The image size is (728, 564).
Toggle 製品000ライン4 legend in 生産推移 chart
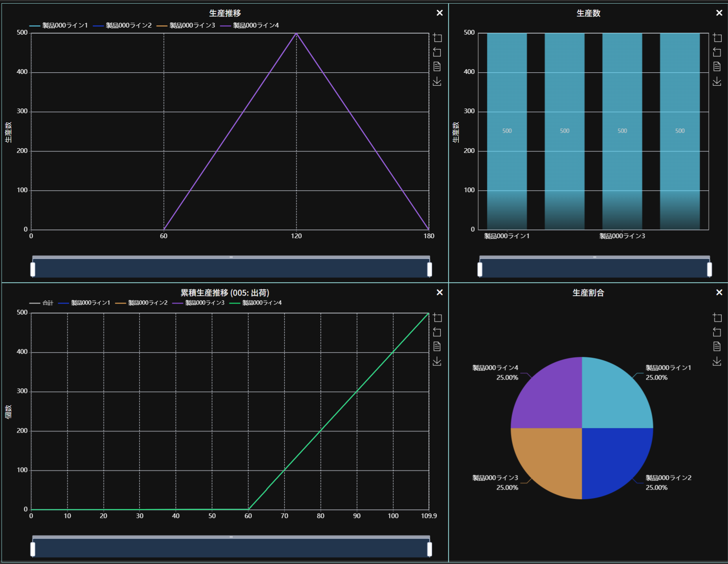click(249, 26)
